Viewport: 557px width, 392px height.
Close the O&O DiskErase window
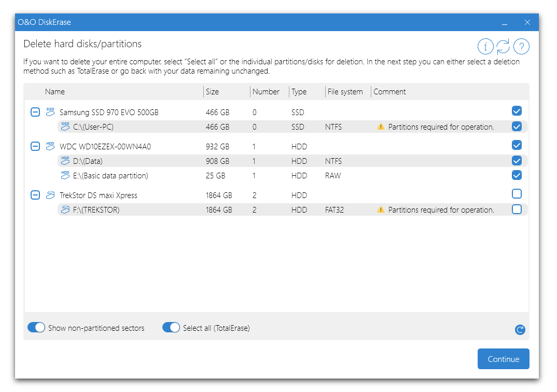527,22
